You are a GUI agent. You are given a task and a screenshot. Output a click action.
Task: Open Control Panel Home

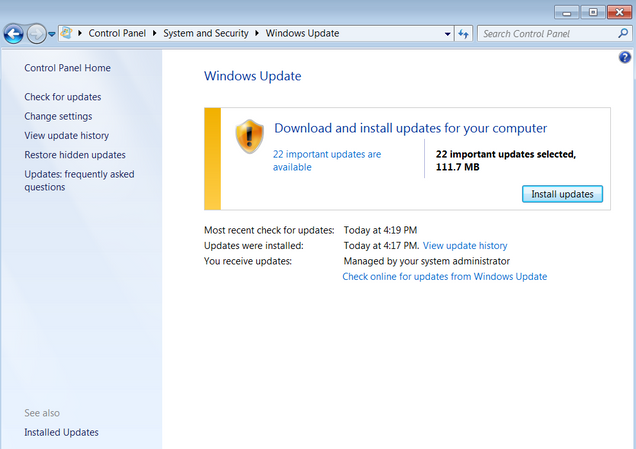[67, 68]
